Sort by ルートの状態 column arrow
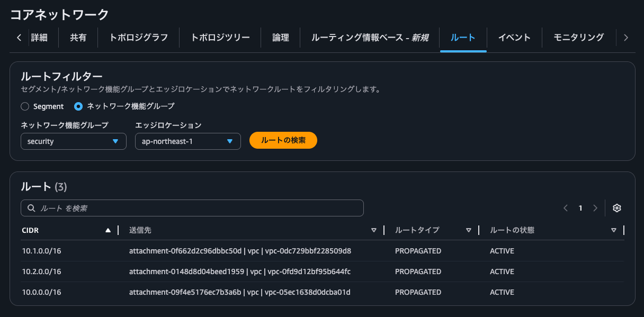 [613, 230]
